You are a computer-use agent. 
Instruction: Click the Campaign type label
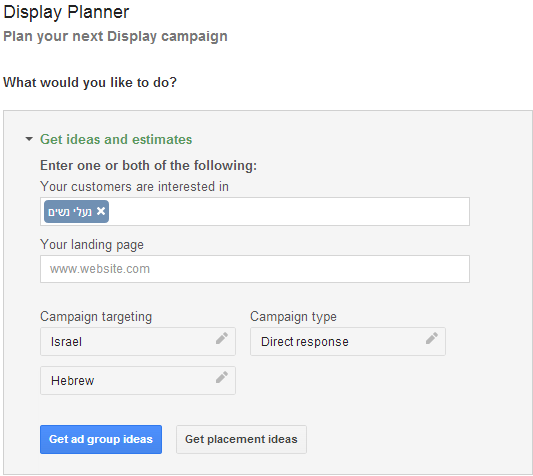point(293,317)
